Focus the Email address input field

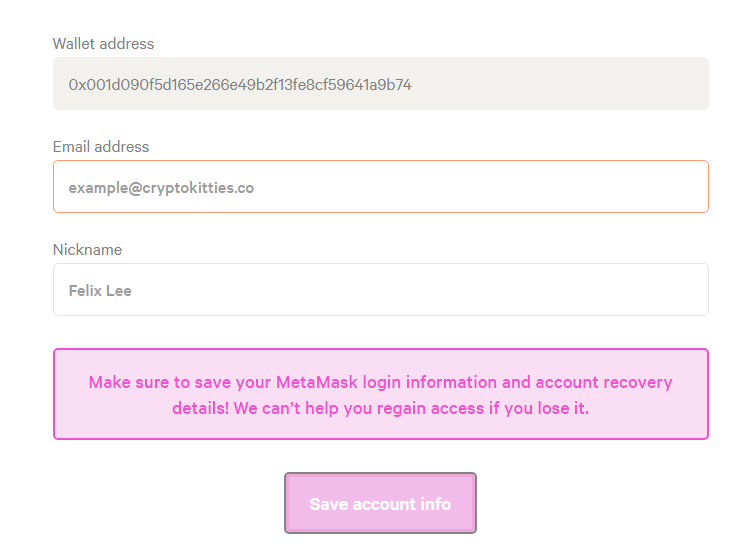click(381, 187)
